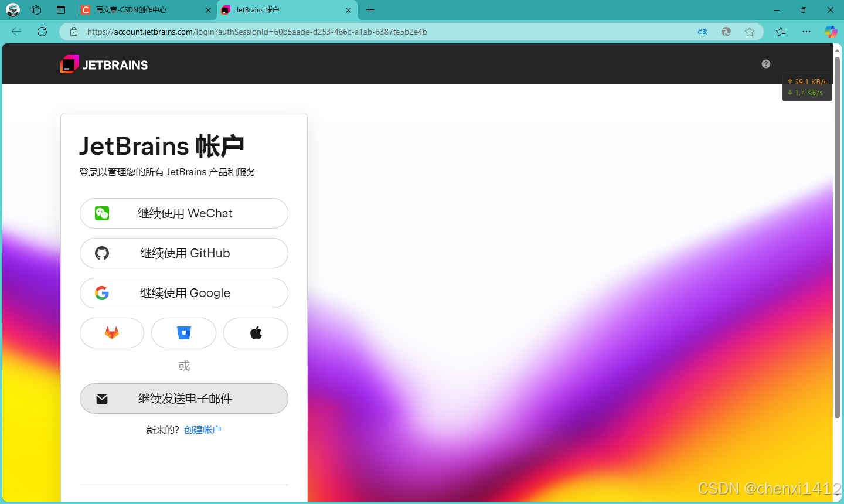This screenshot has width=844, height=504.
Task: View site info via lock icon
Action: [x=74, y=32]
